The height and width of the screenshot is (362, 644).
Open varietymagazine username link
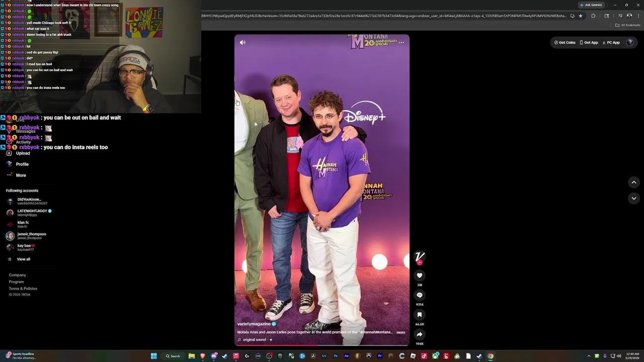[254, 324]
